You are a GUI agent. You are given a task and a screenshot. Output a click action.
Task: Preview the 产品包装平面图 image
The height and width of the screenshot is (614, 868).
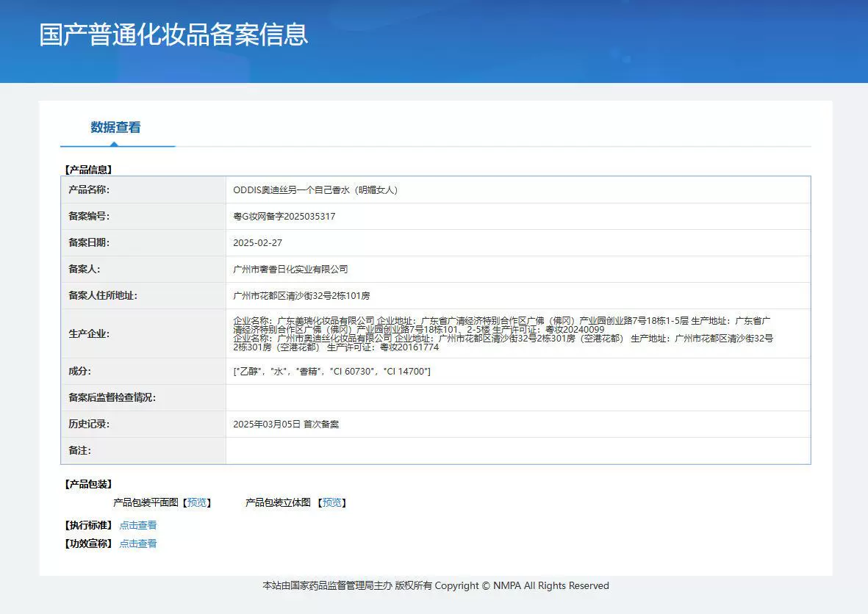pyautogui.click(x=196, y=502)
